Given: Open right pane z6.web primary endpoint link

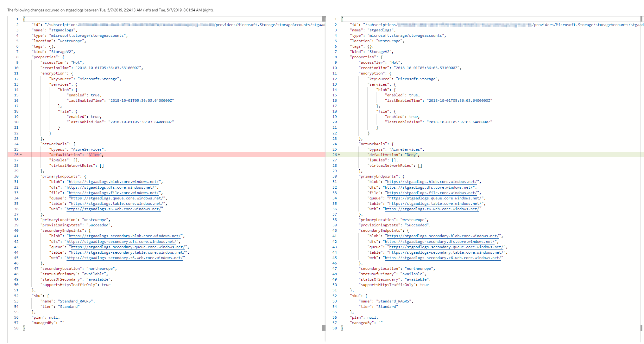Looking at the screenshot, I should click(x=432, y=209).
